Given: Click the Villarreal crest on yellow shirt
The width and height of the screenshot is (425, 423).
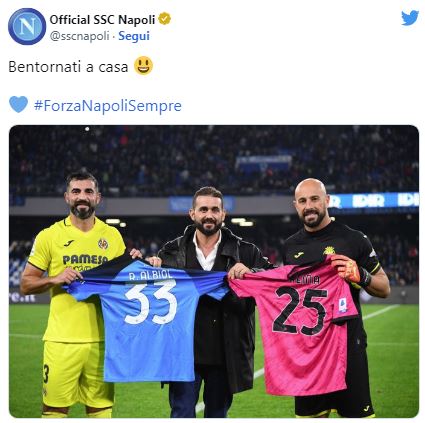Looking at the screenshot, I should (x=103, y=244).
